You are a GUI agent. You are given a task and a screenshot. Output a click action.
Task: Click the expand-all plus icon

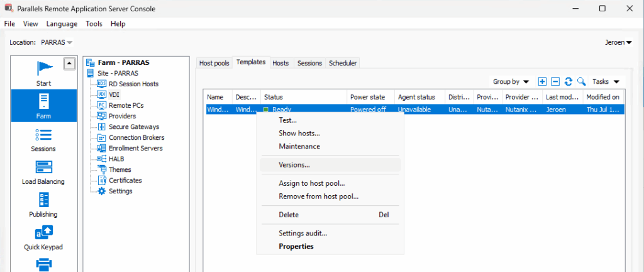click(x=542, y=82)
